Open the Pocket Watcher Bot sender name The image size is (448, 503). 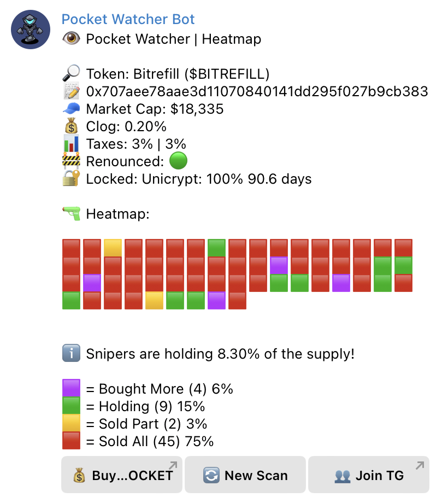click(128, 19)
